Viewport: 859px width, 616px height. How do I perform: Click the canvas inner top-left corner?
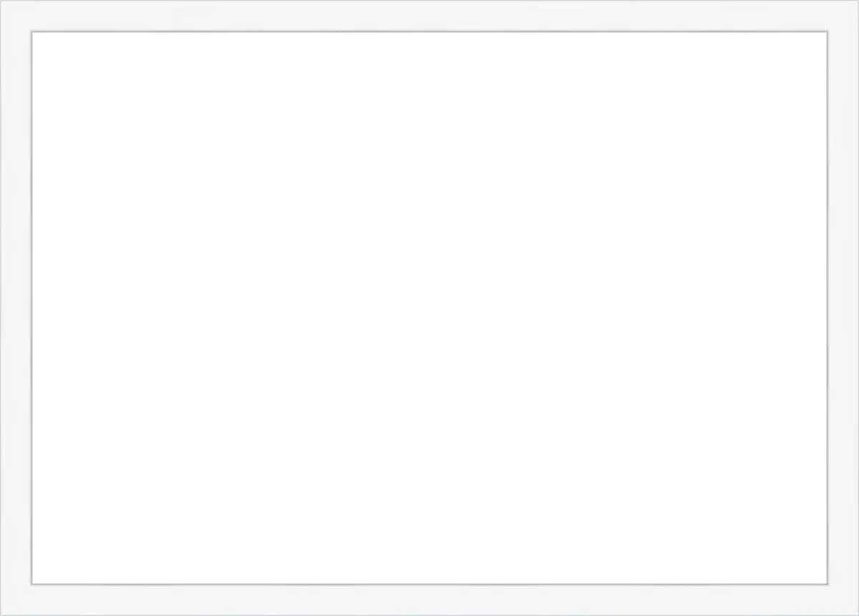(x=31, y=32)
